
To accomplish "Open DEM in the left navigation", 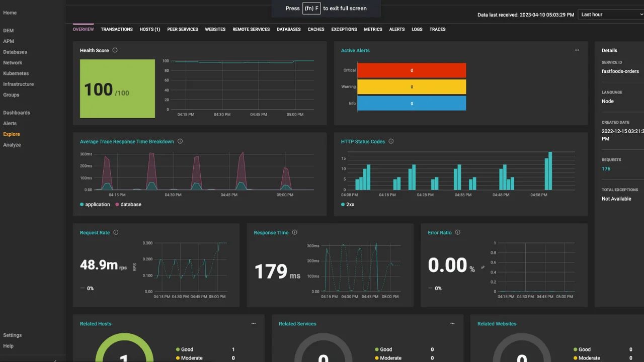I will pos(9,31).
